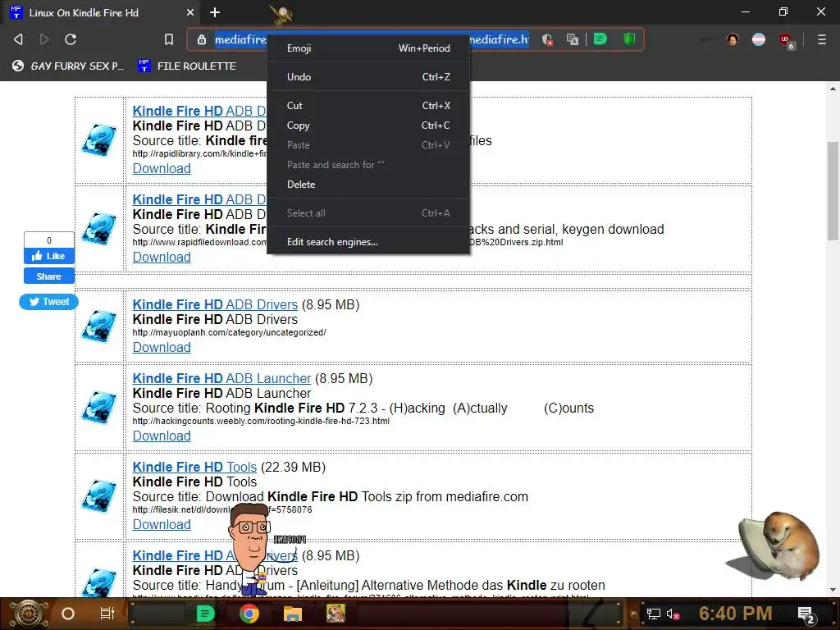
Task: Open the user avatar profile icon
Action: pyautogui.click(x=733, y=39)
